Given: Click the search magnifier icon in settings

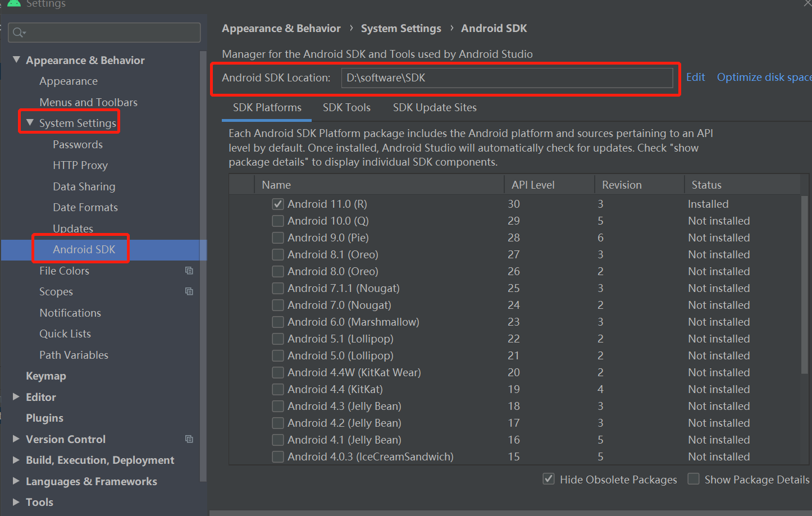Looking at the screenshot, I should pyautogui.click(x=19, y=33).
